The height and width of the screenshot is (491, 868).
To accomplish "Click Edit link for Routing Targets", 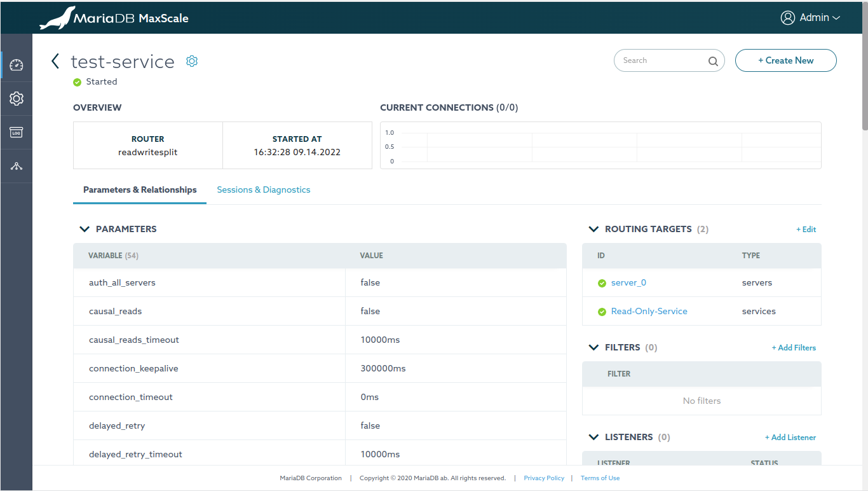I will [x=806, y=230].
